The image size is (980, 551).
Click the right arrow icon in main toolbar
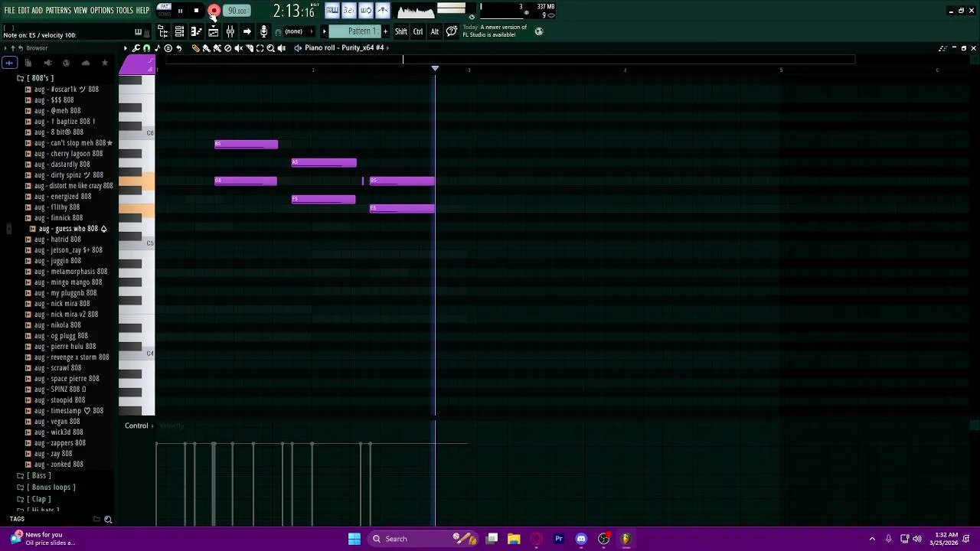pos(247,31)
